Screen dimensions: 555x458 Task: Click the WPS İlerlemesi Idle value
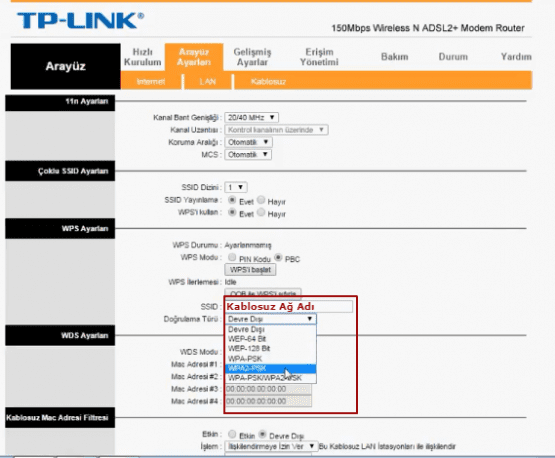click(230, 282)
